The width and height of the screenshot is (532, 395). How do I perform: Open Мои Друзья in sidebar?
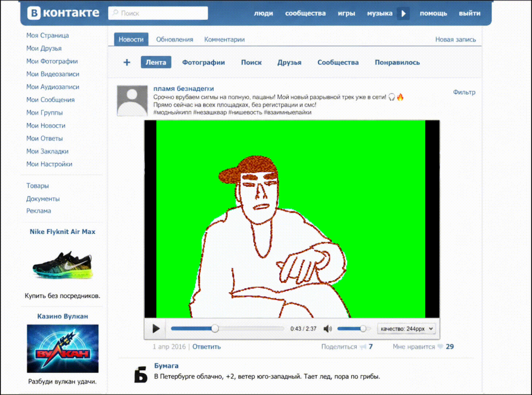point(44,48)
